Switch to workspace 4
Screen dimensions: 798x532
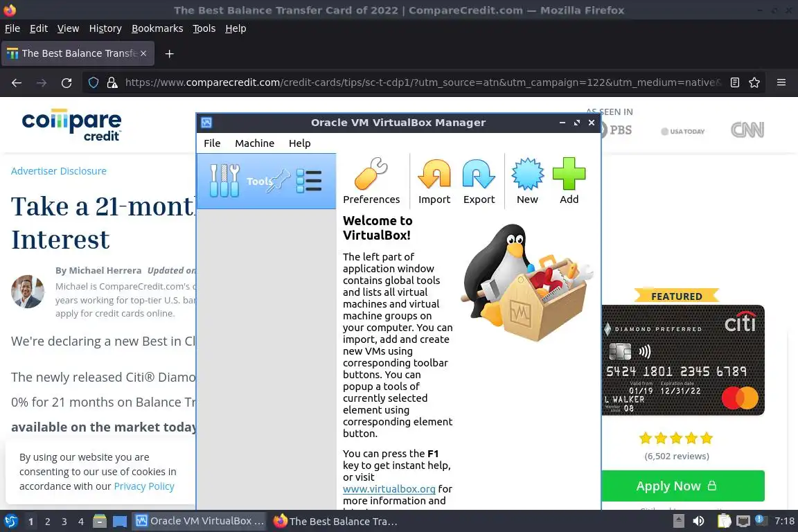coord(81,522)
